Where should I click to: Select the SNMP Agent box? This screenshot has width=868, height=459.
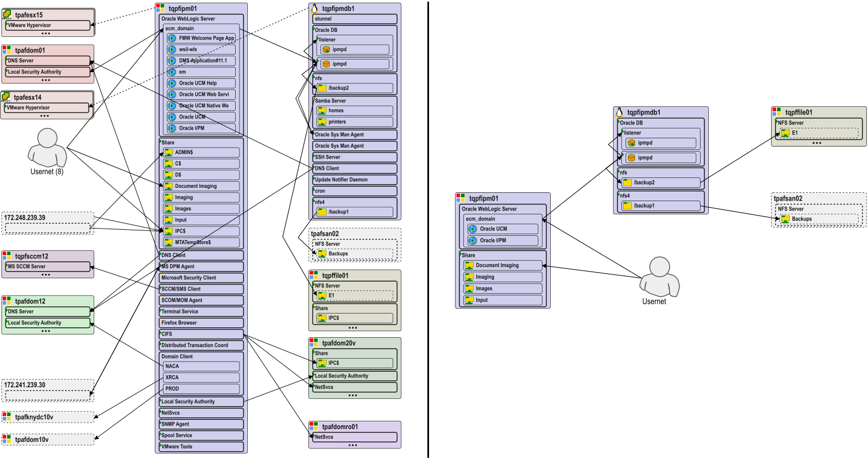202,424
